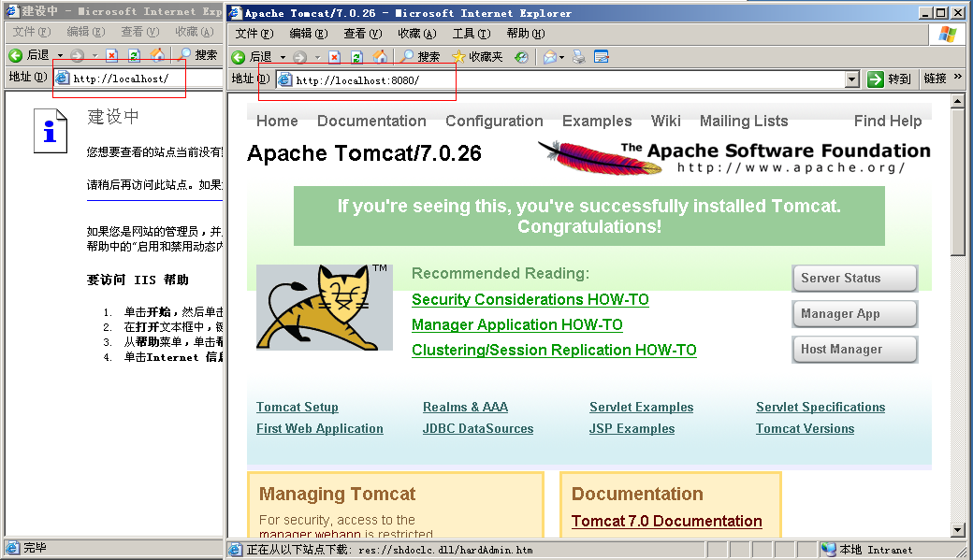Click Documentation in Tomcat nav bar
This screenshot has height=560, width=973.
[371, 121]
